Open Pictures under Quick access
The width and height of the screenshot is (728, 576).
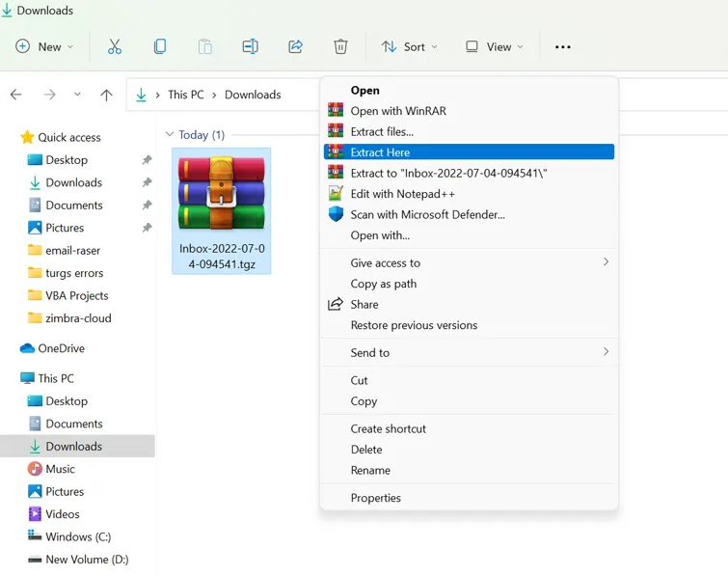56,228
